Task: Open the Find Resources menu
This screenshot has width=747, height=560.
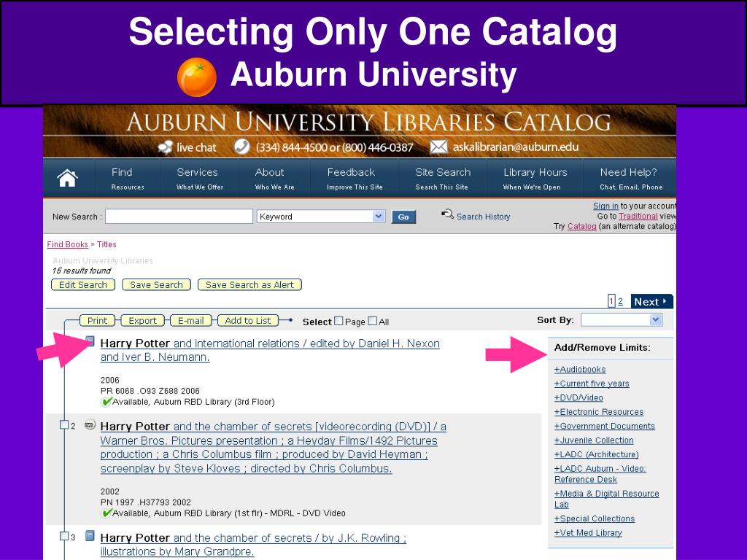Action: click(127, 179)
